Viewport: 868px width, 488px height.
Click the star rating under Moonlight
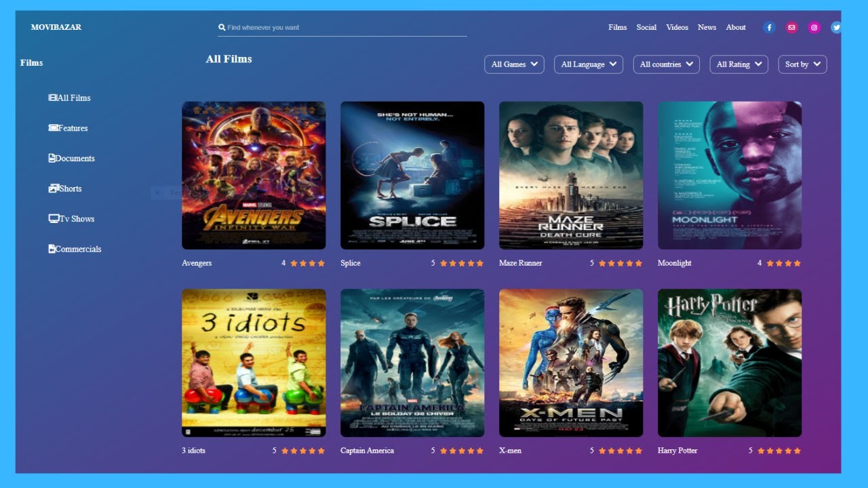[784, 263]
